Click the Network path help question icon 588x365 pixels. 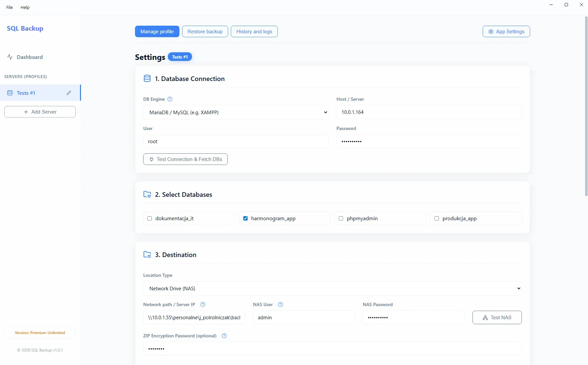pyautogui.click(x=203, y=304)
